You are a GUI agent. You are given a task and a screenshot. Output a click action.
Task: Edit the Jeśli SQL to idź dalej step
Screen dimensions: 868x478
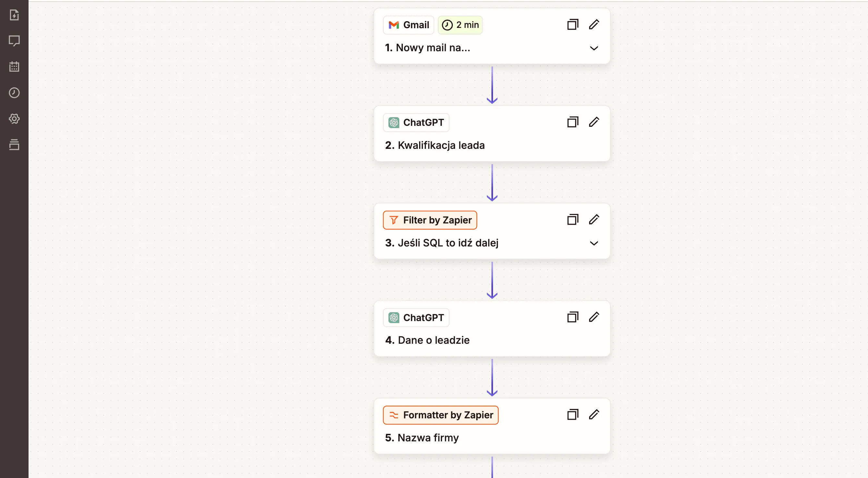click(x=594, y=220)
